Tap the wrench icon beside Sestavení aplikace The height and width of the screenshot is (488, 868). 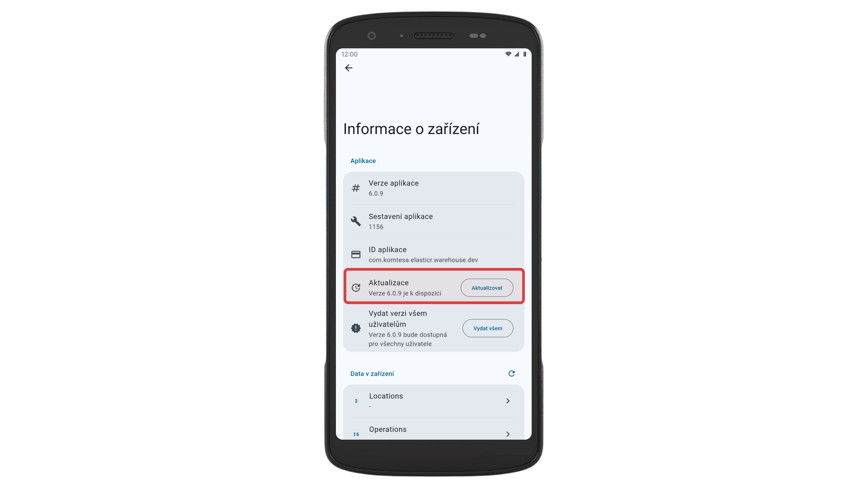point(356,221)
